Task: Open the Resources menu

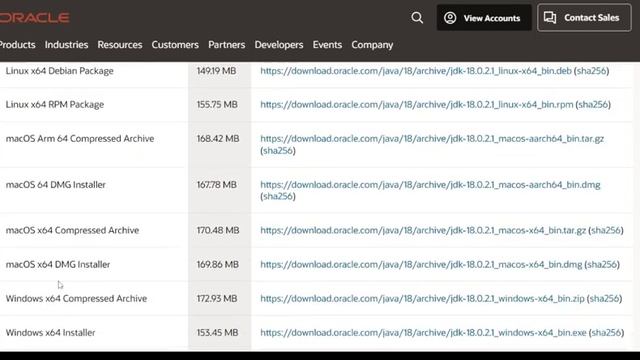Action: 120,44
